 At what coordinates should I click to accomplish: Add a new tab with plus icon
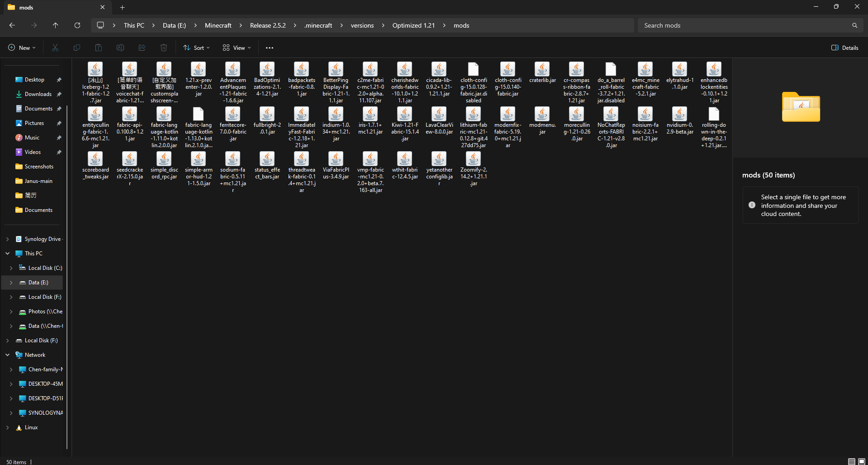tap(122, 7)
